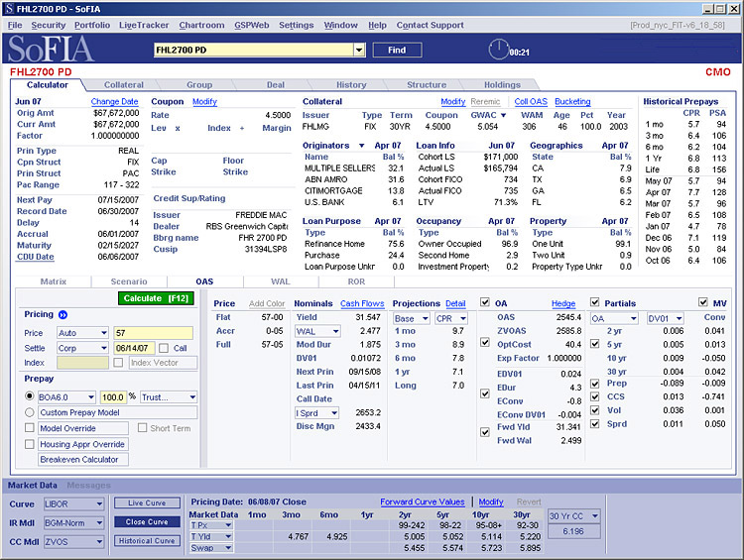Click the SoFIA app icon in title bar
This screenshot has height=560, width=744.
tap(9, 7)
